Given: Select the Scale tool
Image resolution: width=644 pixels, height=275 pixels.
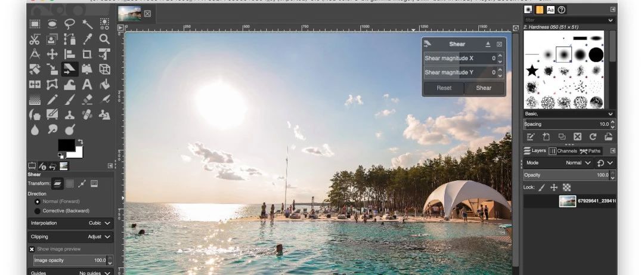Looking at the screenshot, I should pyautogui.click(x=52, y=69).
